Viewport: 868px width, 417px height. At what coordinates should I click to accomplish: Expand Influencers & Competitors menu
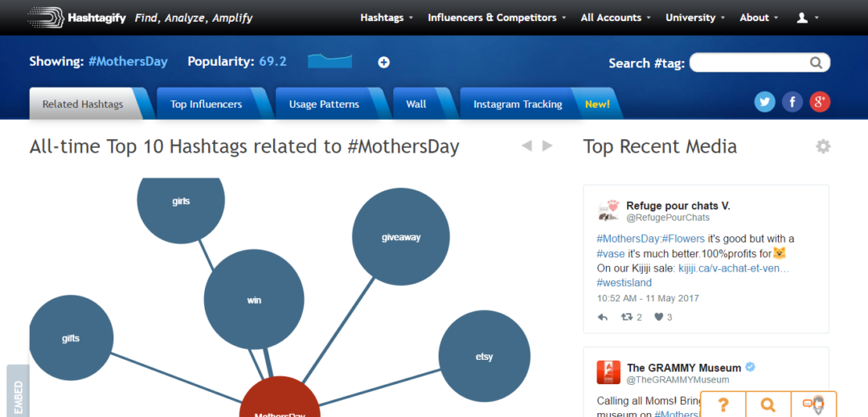coord(497,18)
